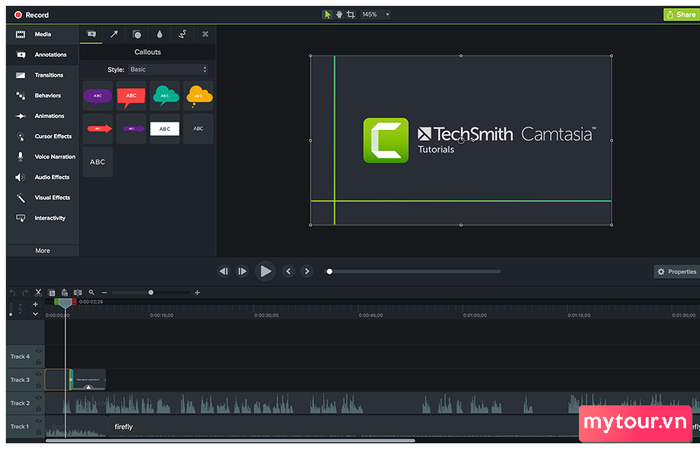Open the Transitions tab

(42, 75)
